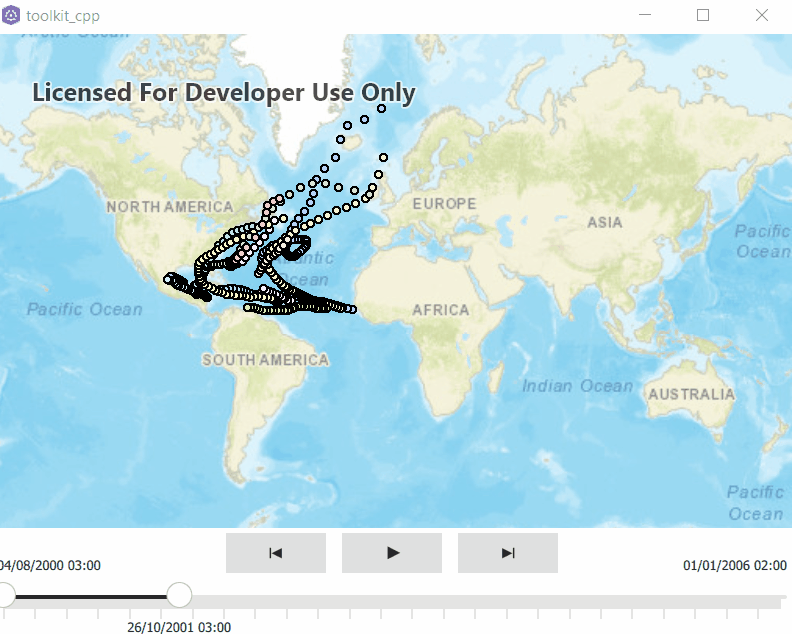Click the AFRICA label on the map
The width and height of the screenshot is (792, 634).
pos(441,310)
